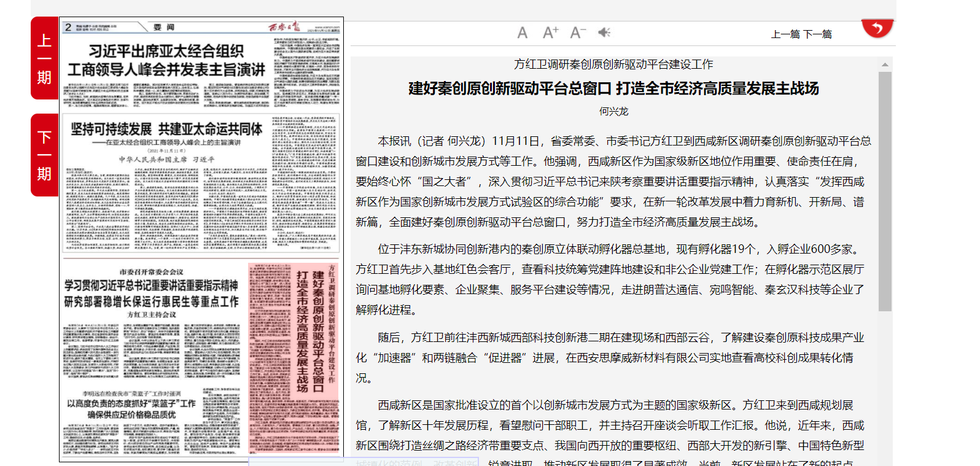Increase article font size with A+
Viewport: 980px width, 466px height.
[x=550, y=33]
